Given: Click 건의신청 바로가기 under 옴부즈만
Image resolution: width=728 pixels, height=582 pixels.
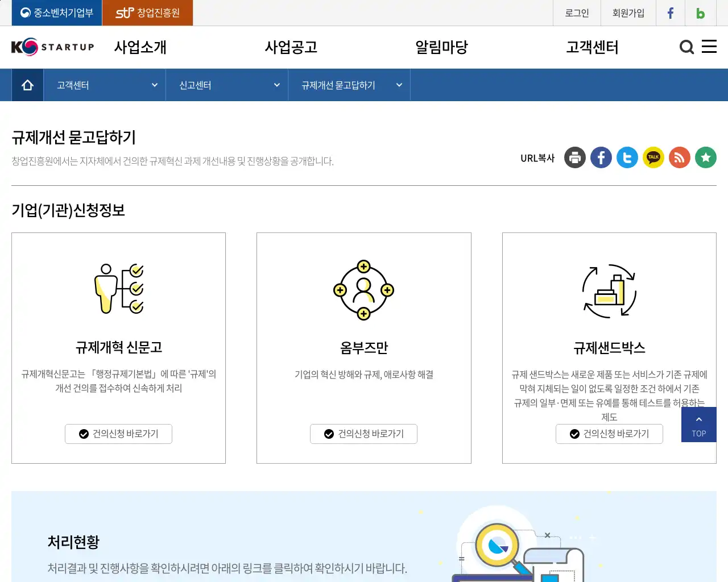Looking at the screenshot, I should tap(363, 434).
